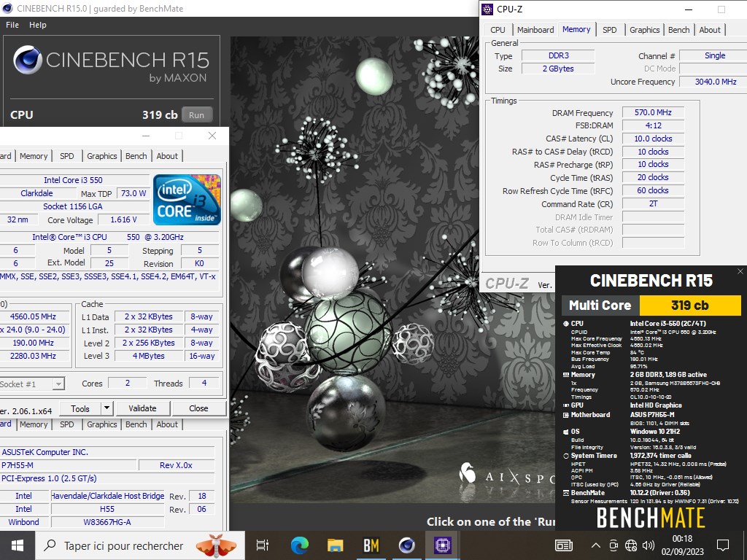The image size is (747, 560).
Task: Open Task View from the taskbar
Action: tap(263, 545)
